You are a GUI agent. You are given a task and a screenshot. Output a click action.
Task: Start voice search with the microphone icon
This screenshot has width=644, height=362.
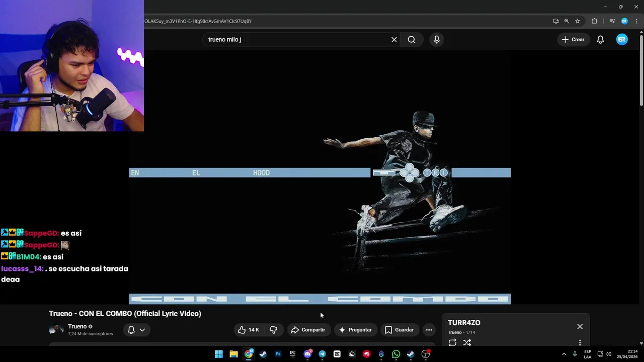(x=436, y=40)
